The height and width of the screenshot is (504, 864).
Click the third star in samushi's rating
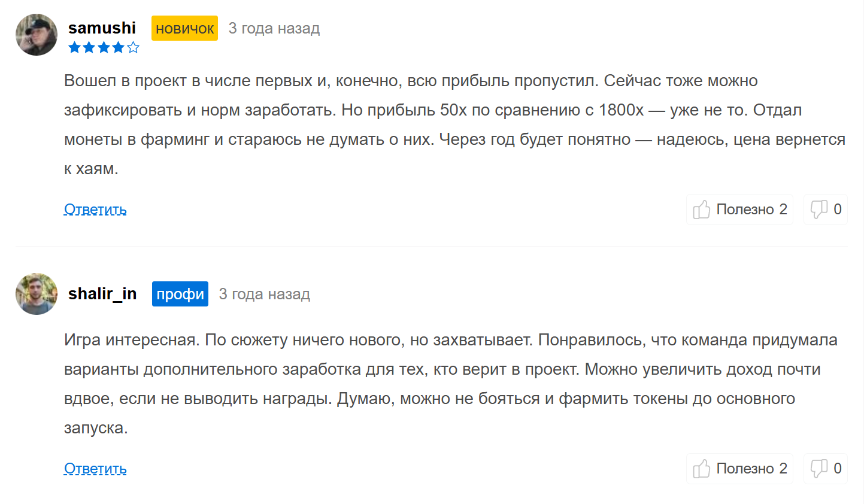click(x=104, y=47)
